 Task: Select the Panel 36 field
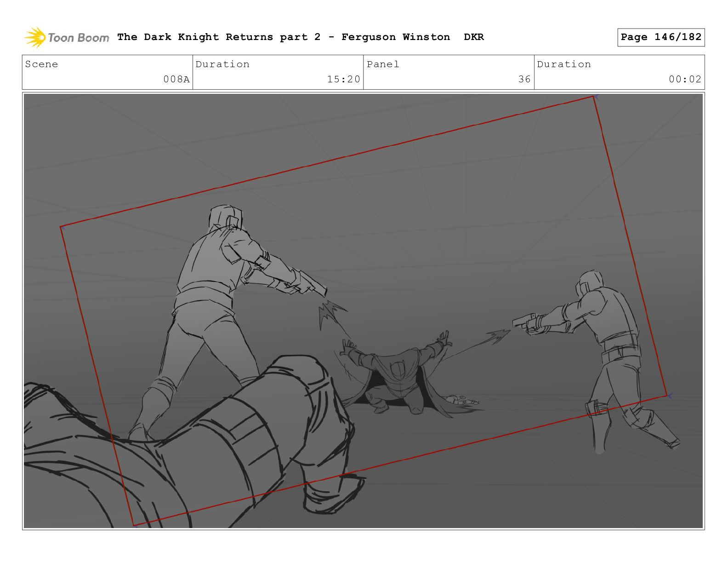449,72
